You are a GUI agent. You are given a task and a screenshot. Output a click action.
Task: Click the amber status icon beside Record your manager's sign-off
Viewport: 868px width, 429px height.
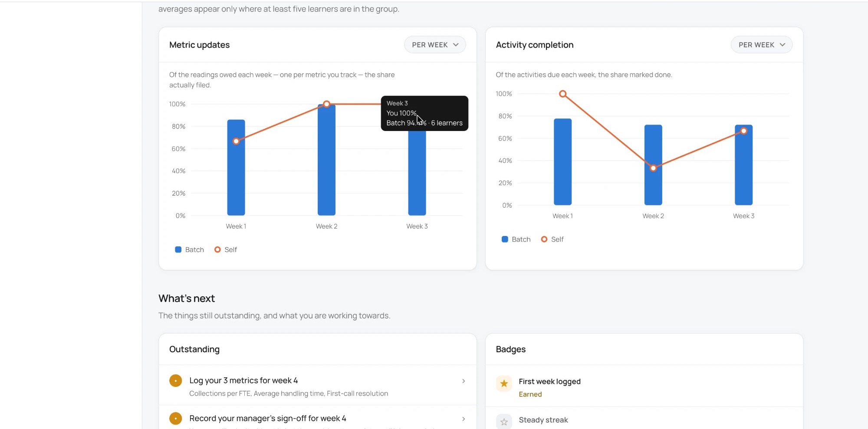[x=175, y=419]
